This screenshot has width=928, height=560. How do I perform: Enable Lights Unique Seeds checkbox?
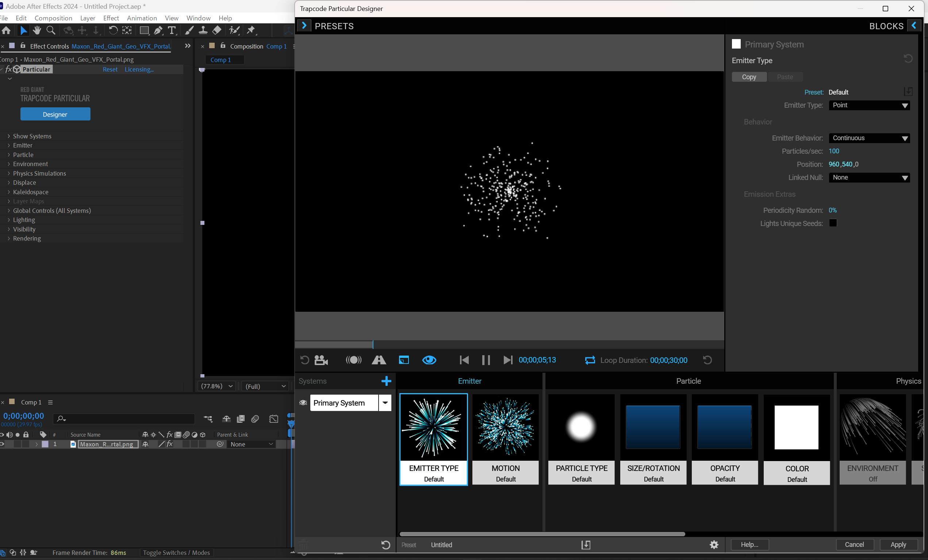[833, 223]
